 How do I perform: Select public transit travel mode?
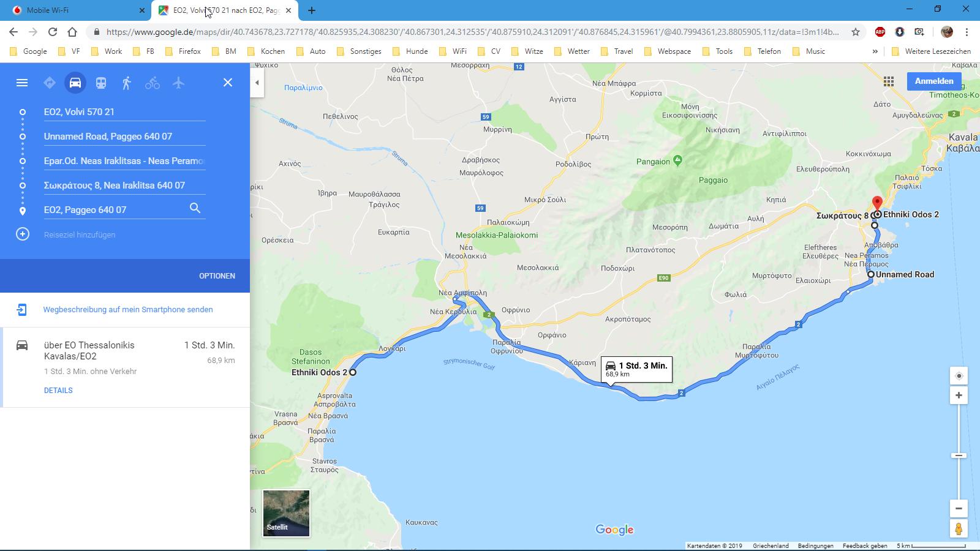click(101, 83)
